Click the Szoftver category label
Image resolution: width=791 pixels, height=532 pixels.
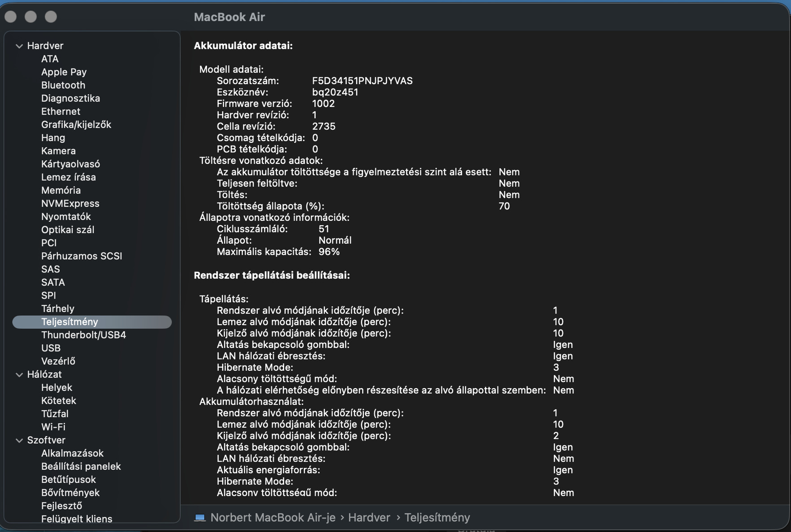[x=46, y=440]
